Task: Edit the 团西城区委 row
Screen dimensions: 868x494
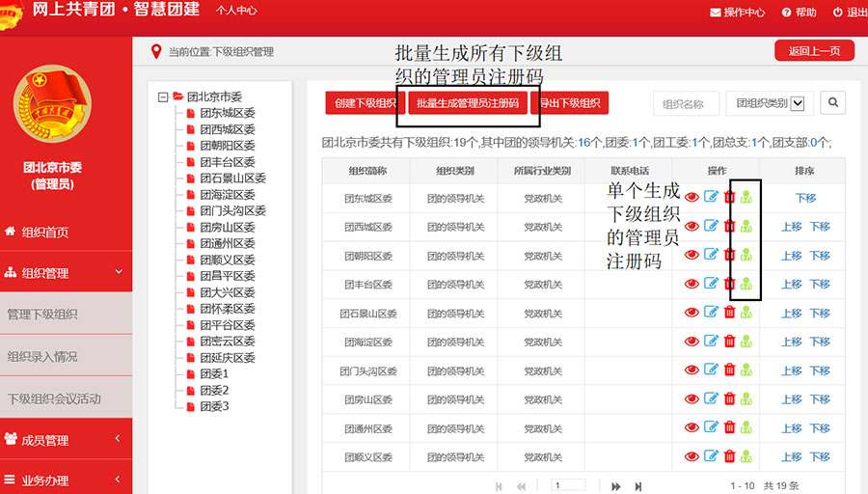Action: [711, 227]
